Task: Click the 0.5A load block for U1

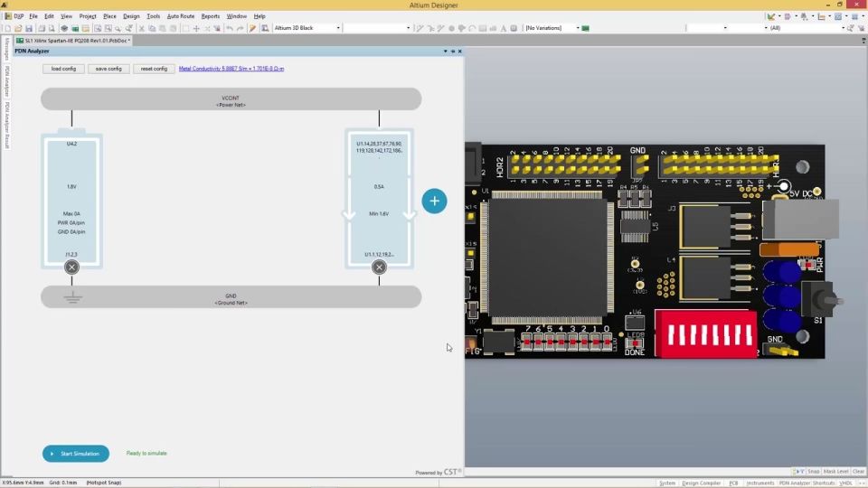Action: 379,199
